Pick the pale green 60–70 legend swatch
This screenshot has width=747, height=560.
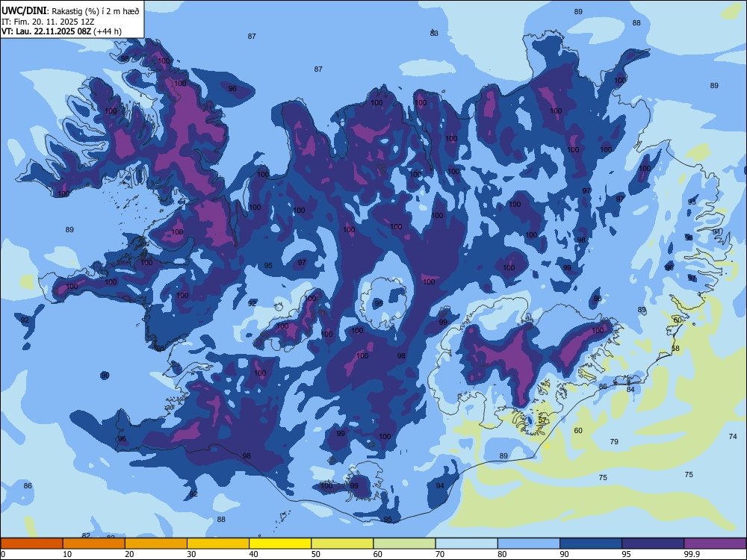click(x=404, y=544)
